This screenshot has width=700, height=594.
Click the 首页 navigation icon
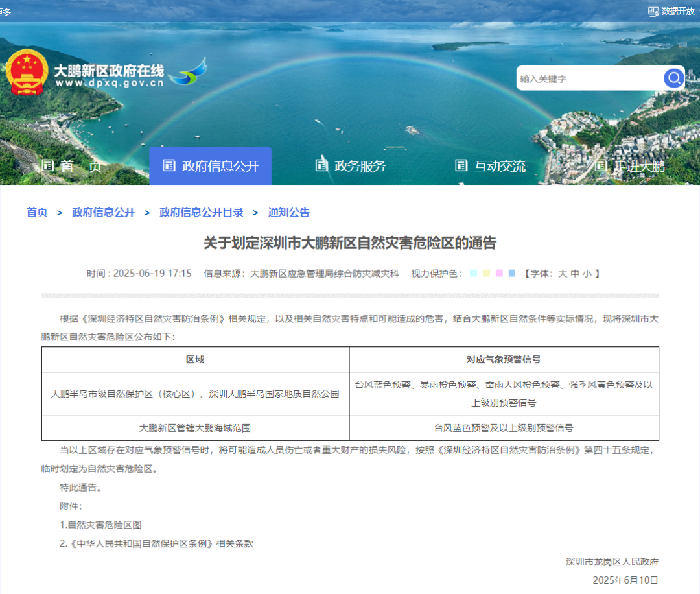[47, 165]
